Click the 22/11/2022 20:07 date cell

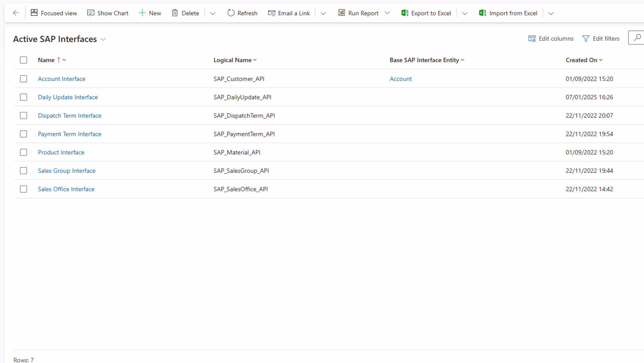click(589, 116)
